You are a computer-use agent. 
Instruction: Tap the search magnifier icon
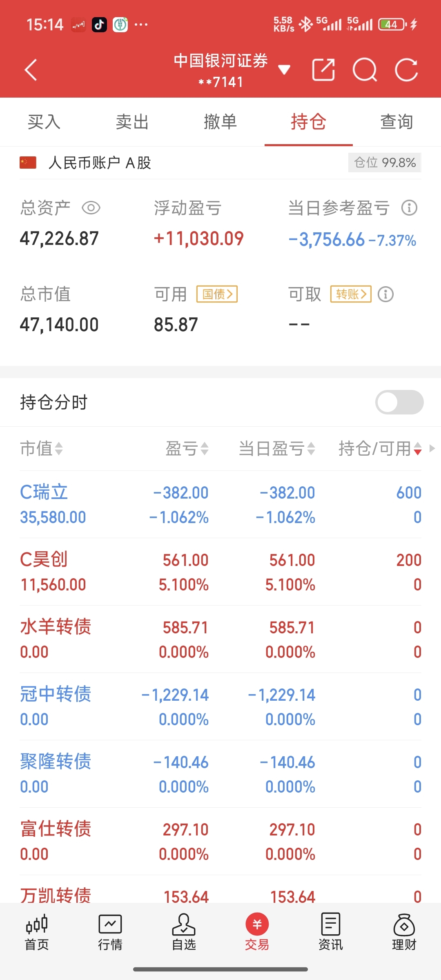[365, 70]
